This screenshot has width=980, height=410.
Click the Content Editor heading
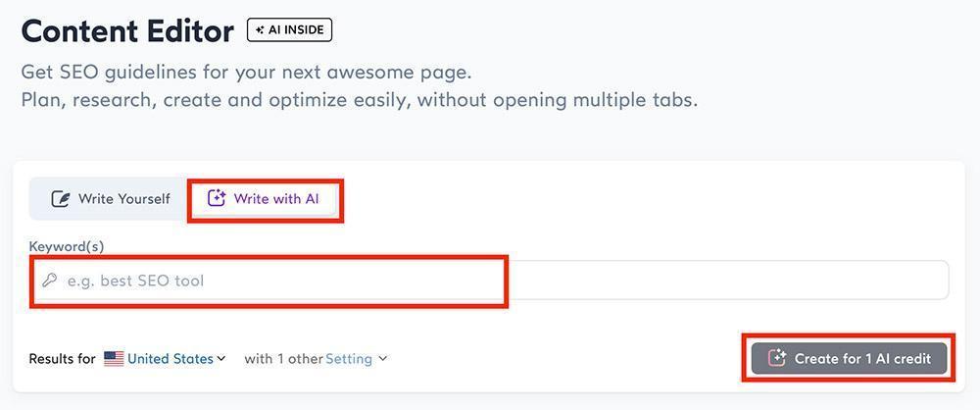[127, 31]
